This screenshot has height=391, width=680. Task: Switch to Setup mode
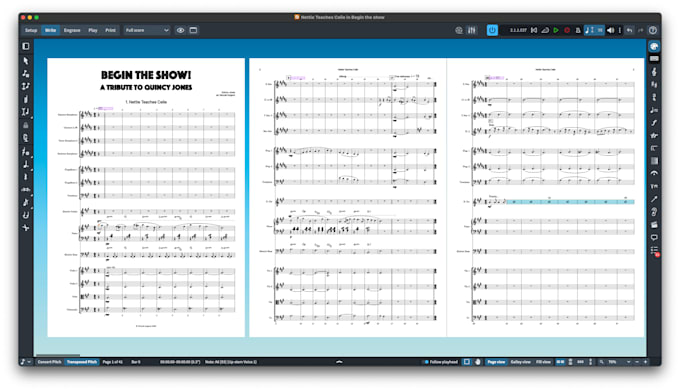31,30
